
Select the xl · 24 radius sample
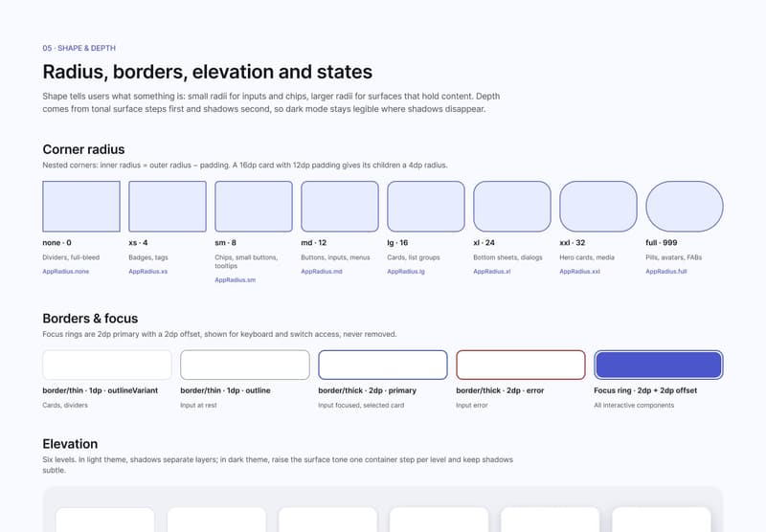512,207
